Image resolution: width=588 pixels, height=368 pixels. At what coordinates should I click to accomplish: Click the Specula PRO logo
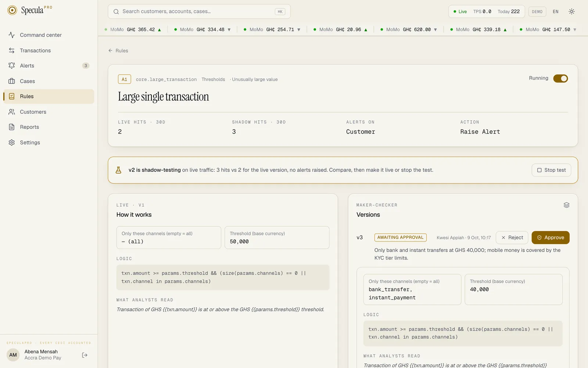30,10
